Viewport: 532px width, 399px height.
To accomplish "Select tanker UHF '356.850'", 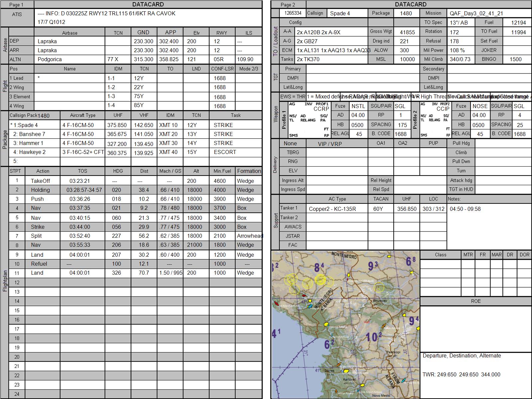I will 407,209.
